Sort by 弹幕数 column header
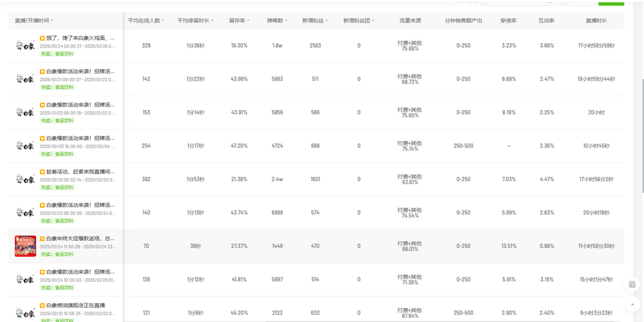The image size is (644, 322). [277, 21]
